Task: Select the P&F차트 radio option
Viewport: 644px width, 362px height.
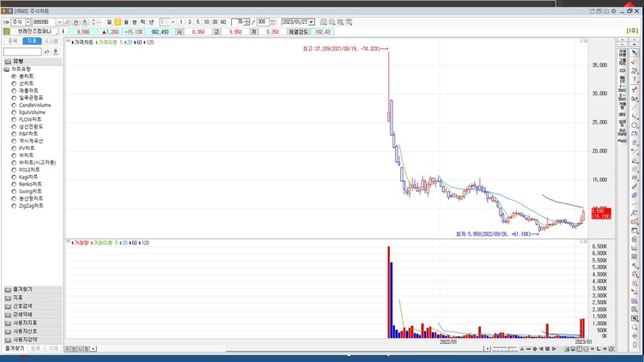Action: [14, 134]
